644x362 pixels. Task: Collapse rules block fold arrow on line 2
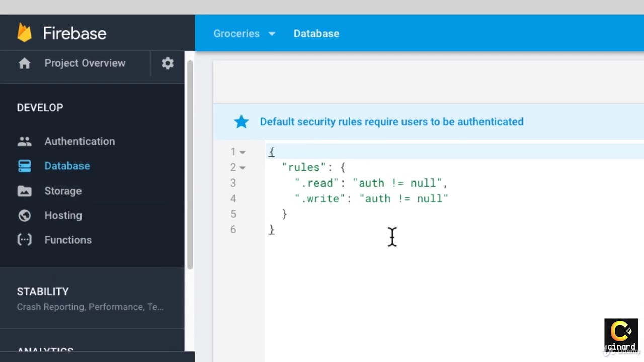pyautogui.click(x=243, y=167)
